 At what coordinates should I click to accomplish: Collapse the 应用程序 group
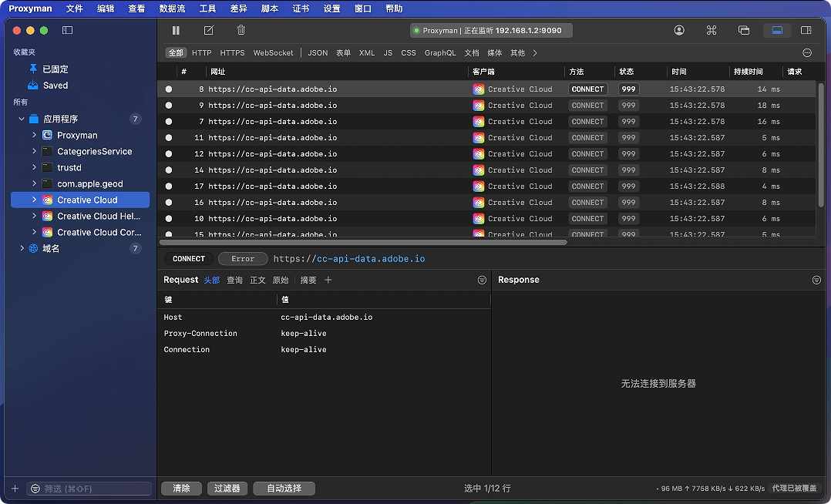[22, 119]
